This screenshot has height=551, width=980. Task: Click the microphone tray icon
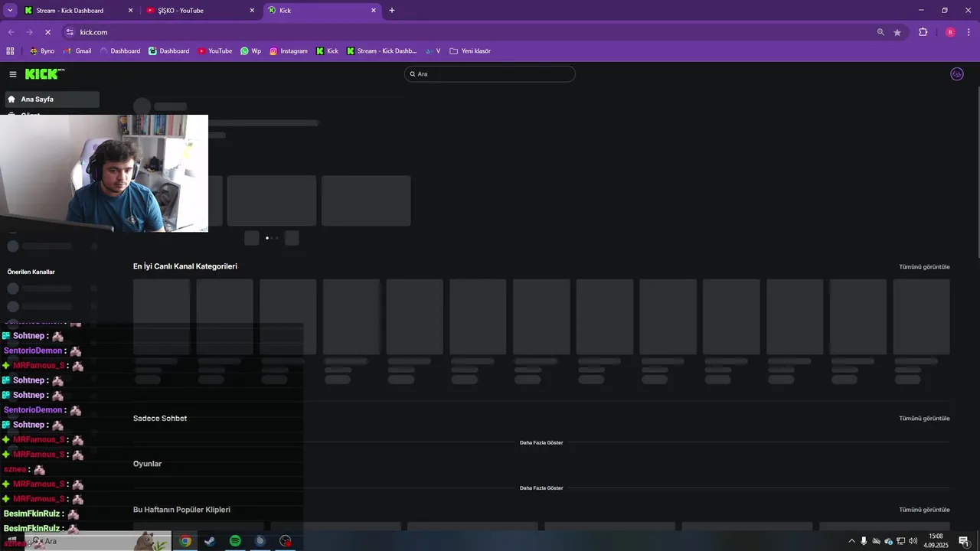[864, 541]
